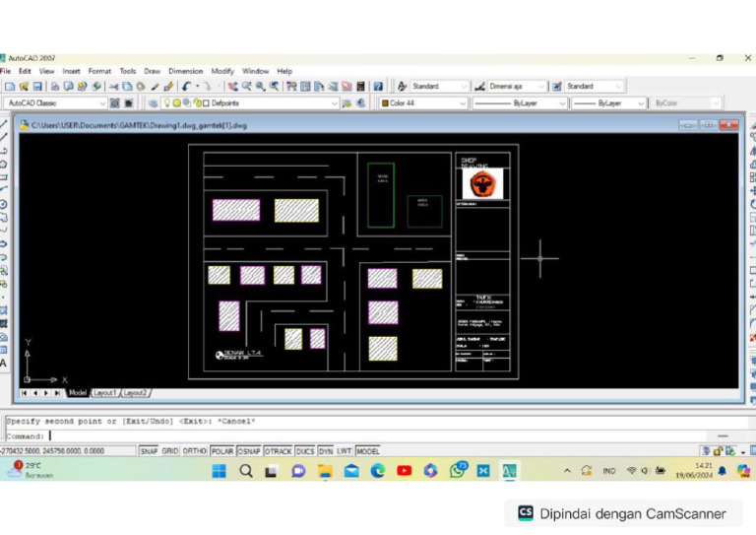Open the File menu
This screenshot has width=756, height=535.
pos(6,71)
